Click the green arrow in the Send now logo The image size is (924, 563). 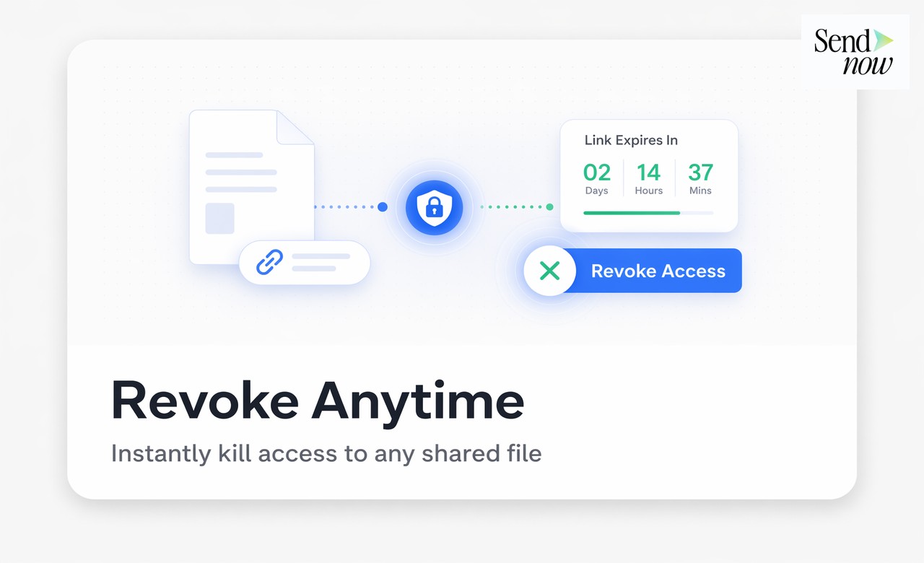(884, 40)
